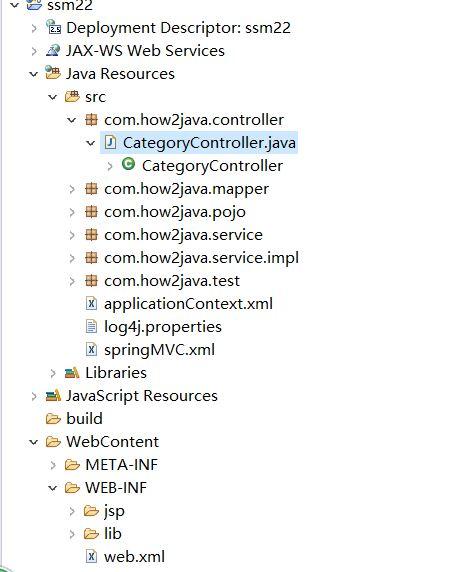Image resolution: width=453 pixels, height=572 pixels.
Task: Click the log4j.properties file icon
Action: (x=91, y=326)
